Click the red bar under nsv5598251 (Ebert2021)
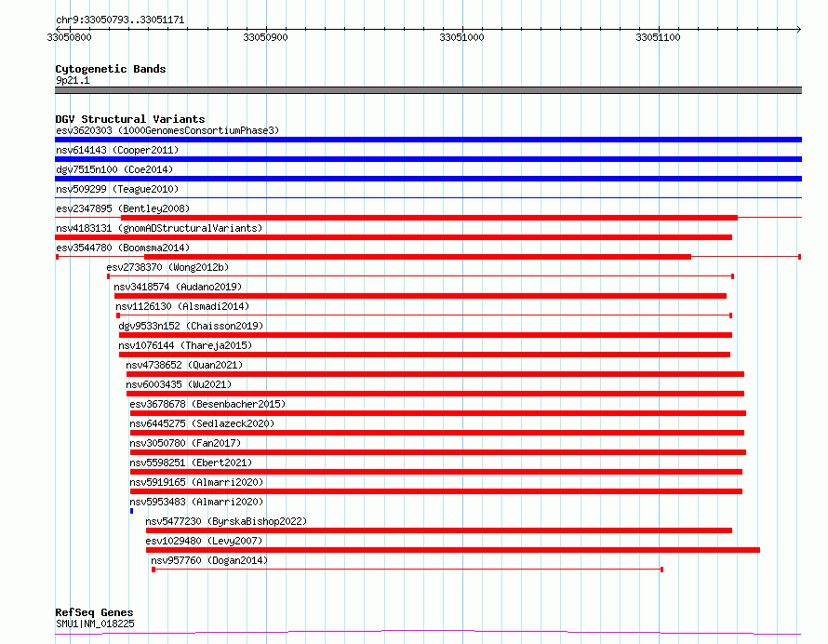This screenshot has width=828, height=644. tap(436, 472)
